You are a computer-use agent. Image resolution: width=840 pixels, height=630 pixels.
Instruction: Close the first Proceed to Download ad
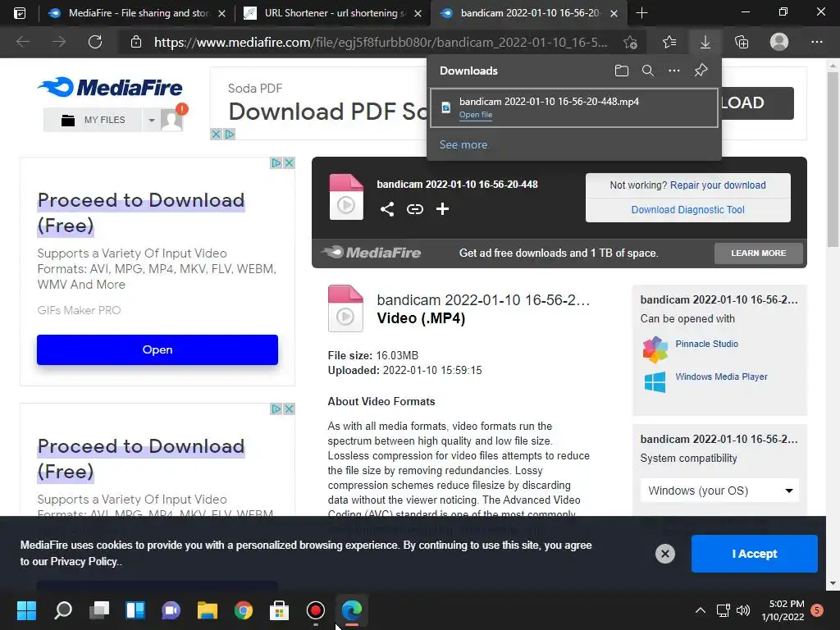coord(289,163)
